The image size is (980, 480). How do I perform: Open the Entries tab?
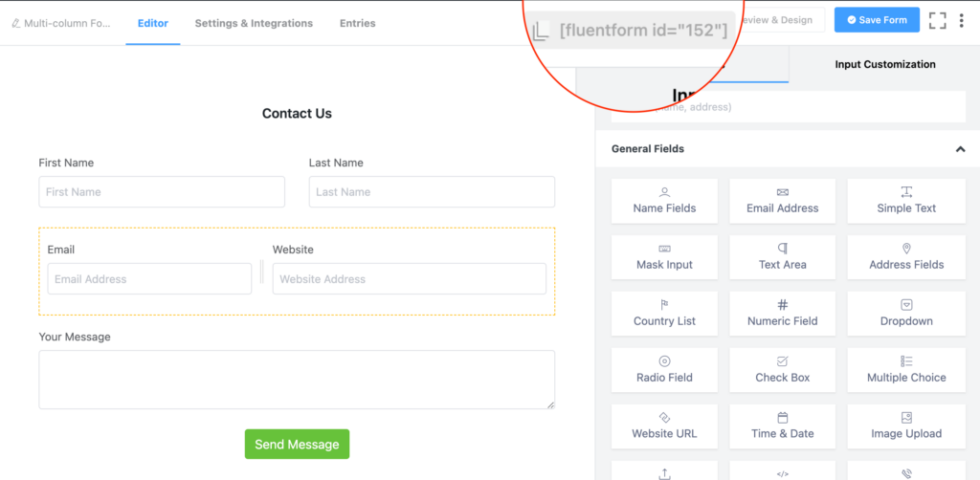pyautogui.click(x=358, y=23)
